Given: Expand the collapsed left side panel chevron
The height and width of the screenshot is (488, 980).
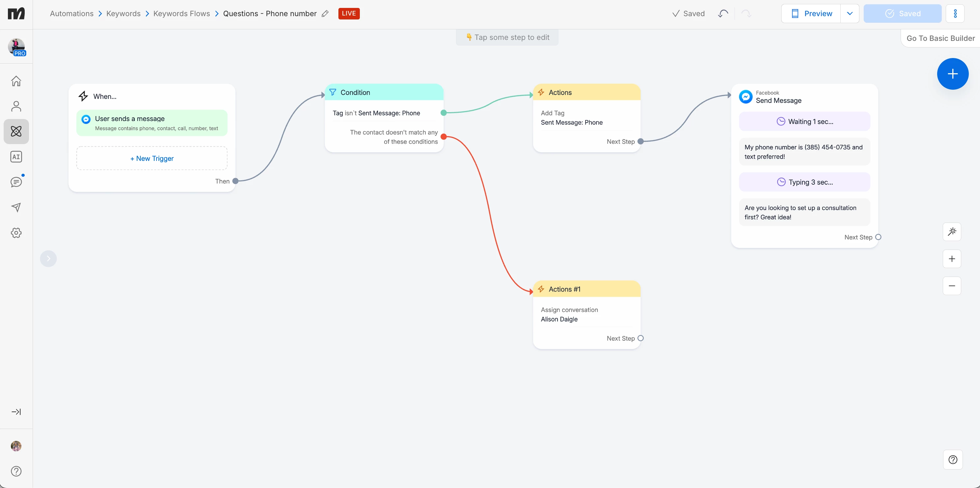Looking at the screenshot, I should (48, 259).
